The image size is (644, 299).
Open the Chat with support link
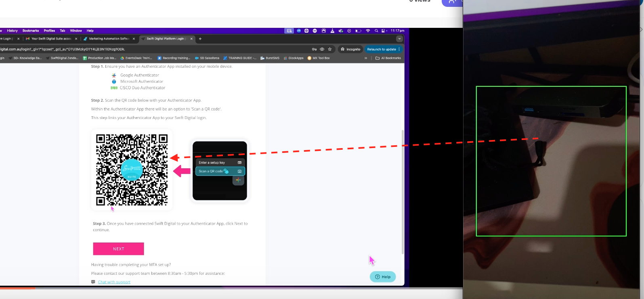pos(114,282)
